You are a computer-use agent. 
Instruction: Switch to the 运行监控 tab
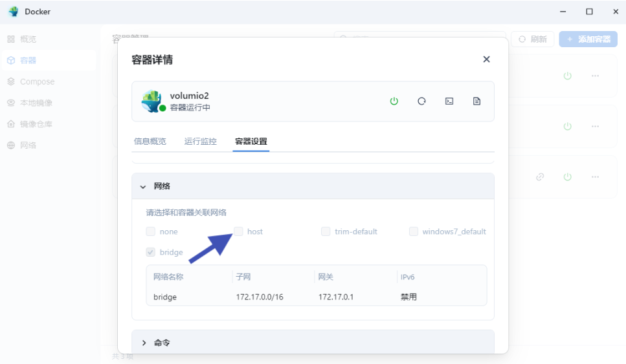[200, 142]
